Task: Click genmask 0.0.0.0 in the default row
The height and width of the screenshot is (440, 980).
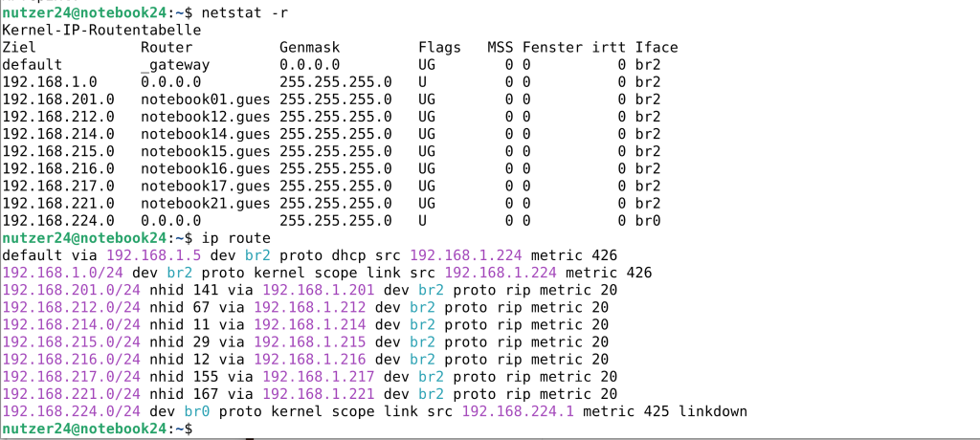Action: (x=310, y=65)
